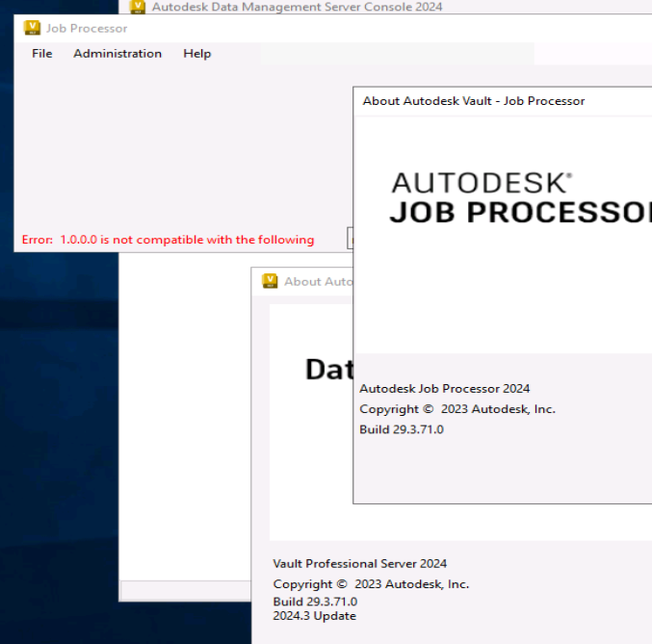Open the File menu in Job Processor
This screenshot has width=652, height=644.
pyautogui.click(x=42, y=54)
